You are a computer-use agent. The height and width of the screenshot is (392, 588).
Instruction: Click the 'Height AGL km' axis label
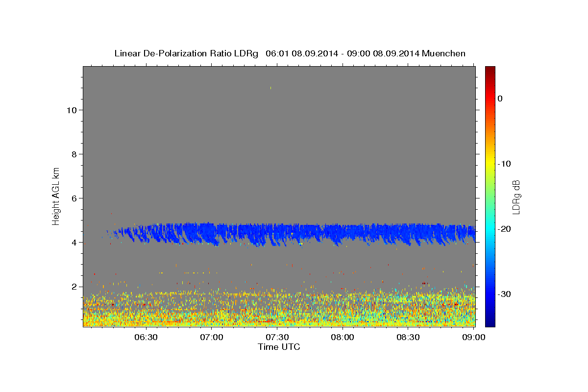point(56,196)
